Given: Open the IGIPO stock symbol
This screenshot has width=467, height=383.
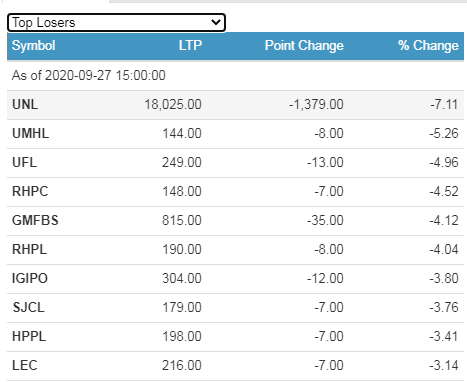Looking at the screenshot, I should coord(30,278).
